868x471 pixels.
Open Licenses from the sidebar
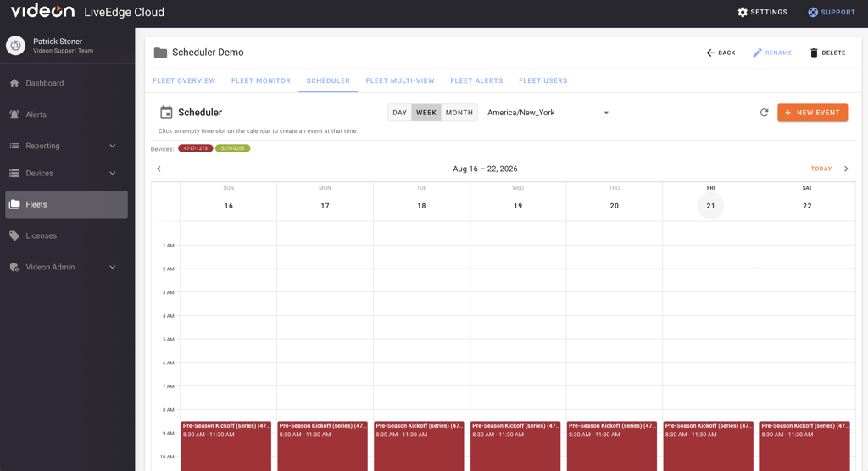pos(66,235)
